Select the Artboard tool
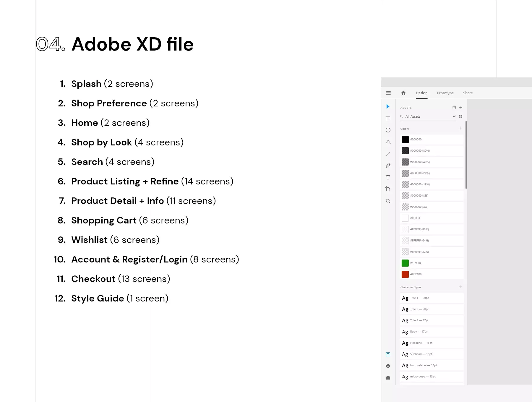Image resolution: width=532 pixels, height=402 pixels. point(388,189)
